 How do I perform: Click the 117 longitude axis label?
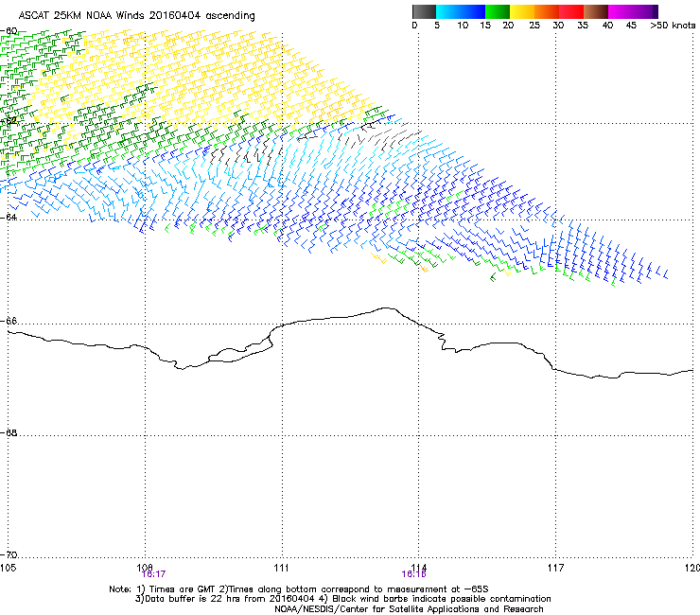pyautogui.click(x=556, y=568)
